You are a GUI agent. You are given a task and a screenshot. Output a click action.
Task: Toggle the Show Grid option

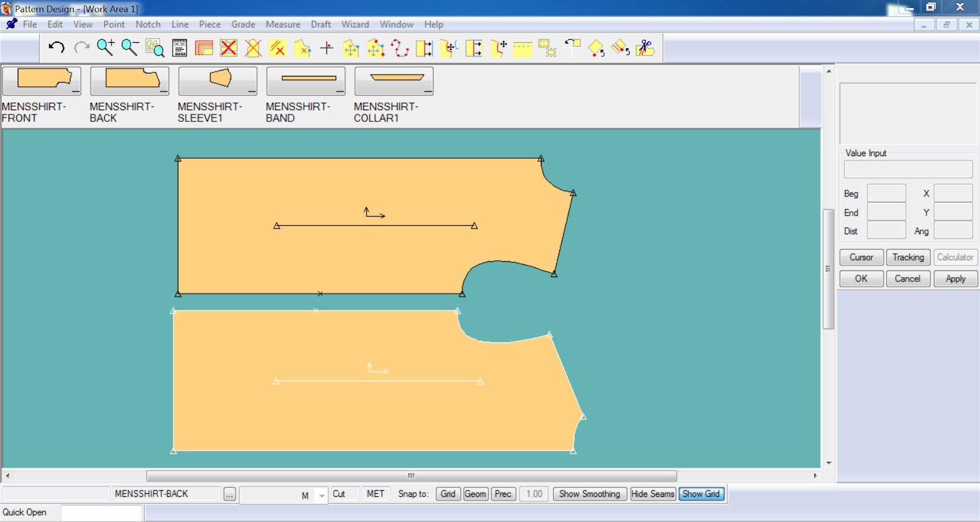tap(701, 494)
